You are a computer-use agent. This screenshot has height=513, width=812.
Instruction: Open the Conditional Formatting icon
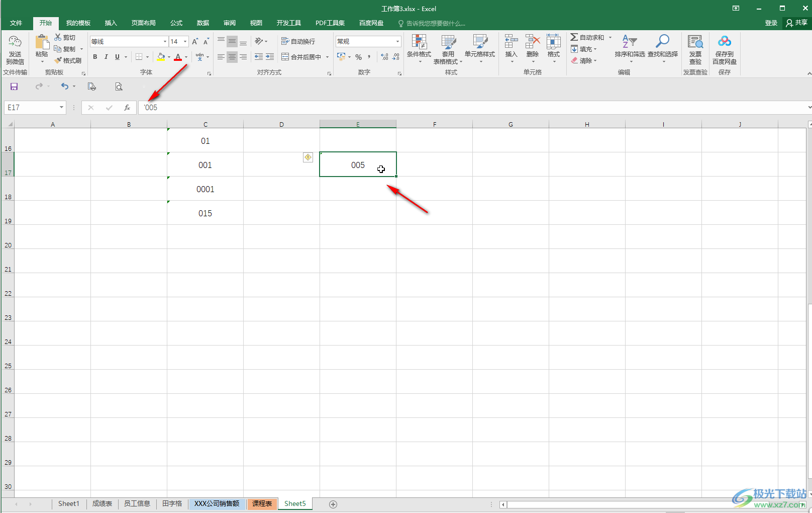tap(419, 42)
